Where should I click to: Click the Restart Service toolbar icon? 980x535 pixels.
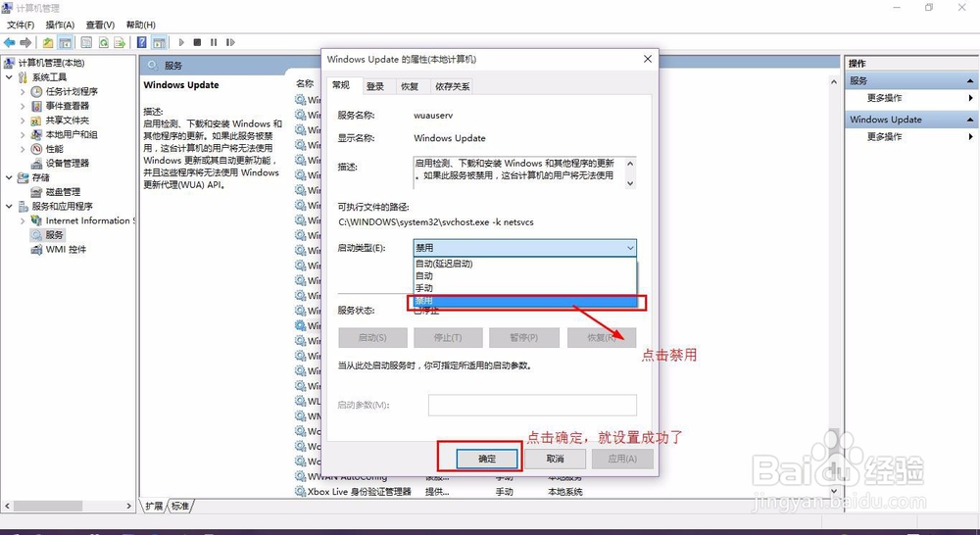(x=230, y=42)
